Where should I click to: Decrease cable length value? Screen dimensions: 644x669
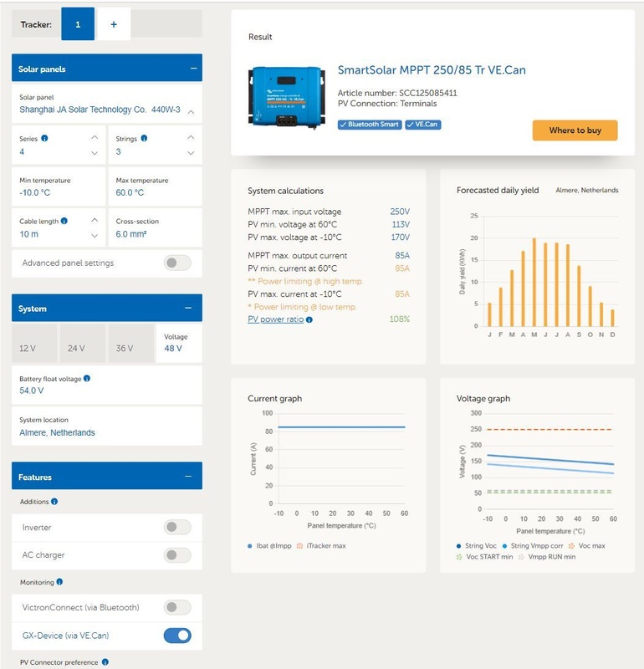pyautogui.click(x=95, y=236)
